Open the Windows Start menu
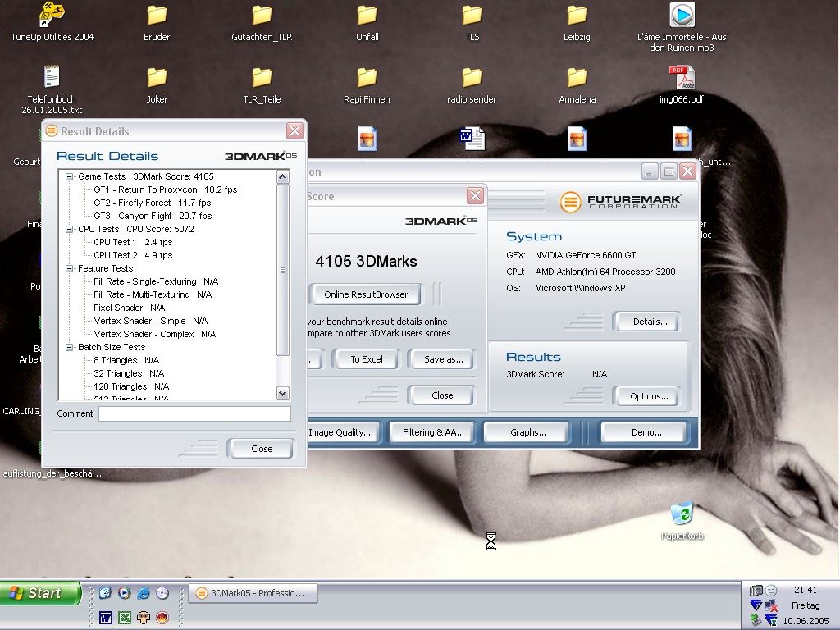This screenshot has width=840, height=630. pyautogui.click(x=39, y=593)
